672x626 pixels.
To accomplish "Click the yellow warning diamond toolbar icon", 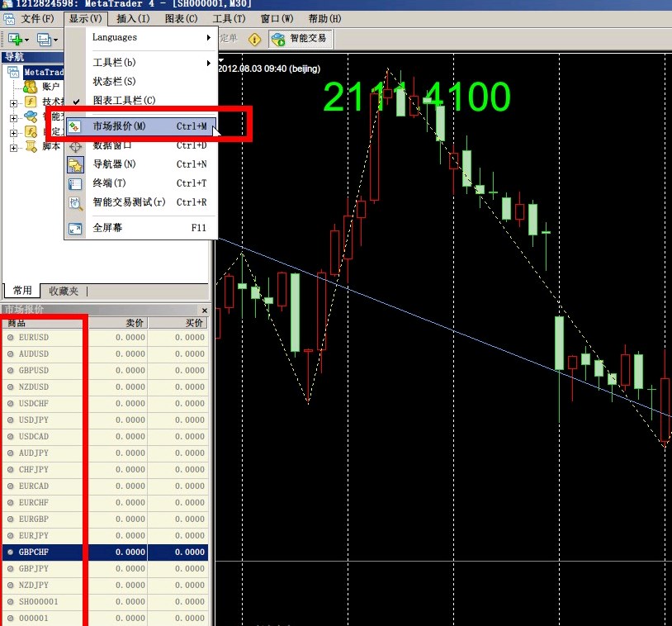I will coord(254,39).
